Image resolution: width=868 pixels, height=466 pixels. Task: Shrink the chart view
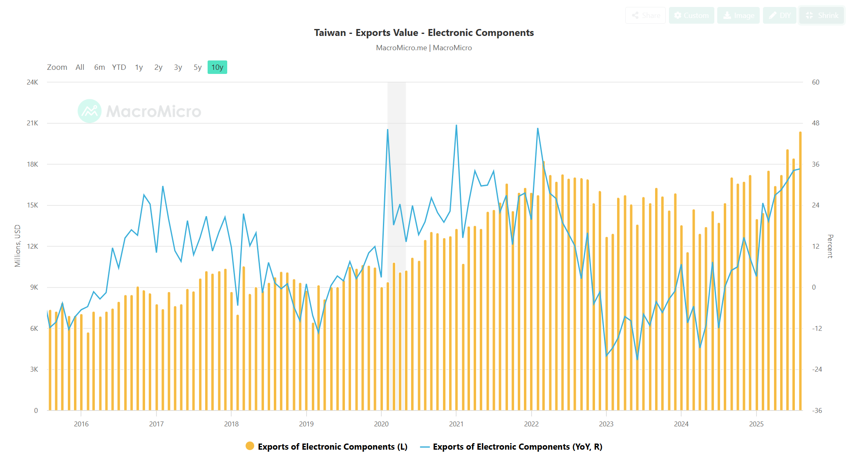pyautogui.click(x=822, y=16)
